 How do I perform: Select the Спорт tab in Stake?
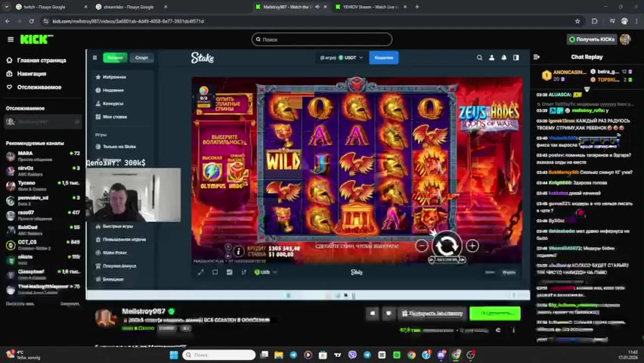[x=142, y=57]
